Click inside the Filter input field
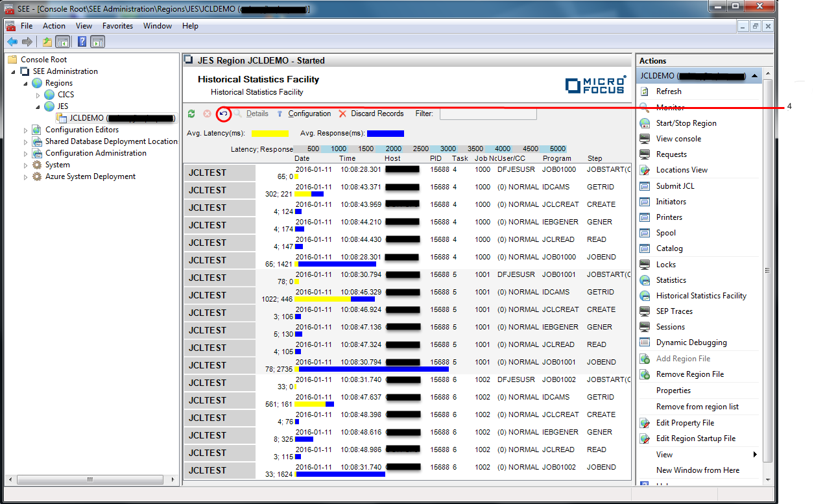The image size is (836, 504). pos(490,114)
